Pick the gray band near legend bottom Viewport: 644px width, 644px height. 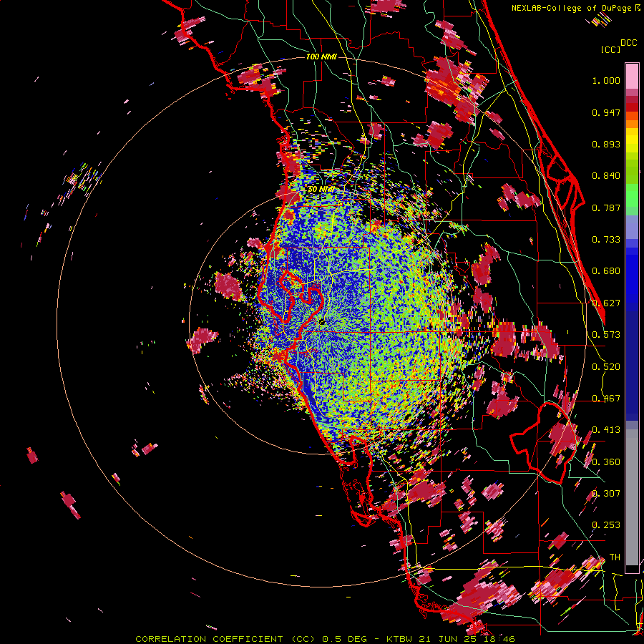(632, 497)
